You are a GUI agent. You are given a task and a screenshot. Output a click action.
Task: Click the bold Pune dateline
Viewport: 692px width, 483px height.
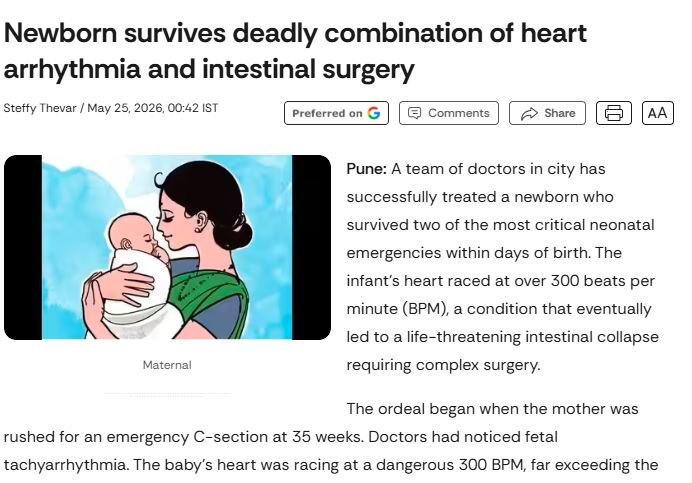[x=366, y=169]
